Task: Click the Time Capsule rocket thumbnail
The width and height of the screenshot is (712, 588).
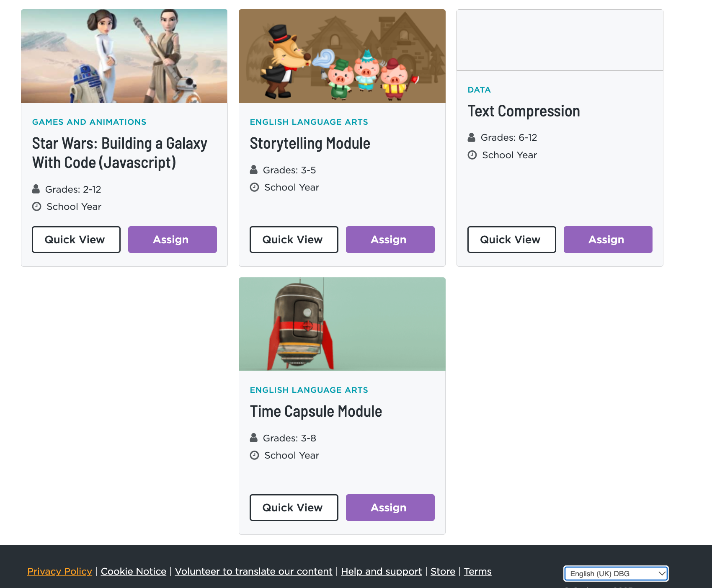Action: tap(342, 324)
